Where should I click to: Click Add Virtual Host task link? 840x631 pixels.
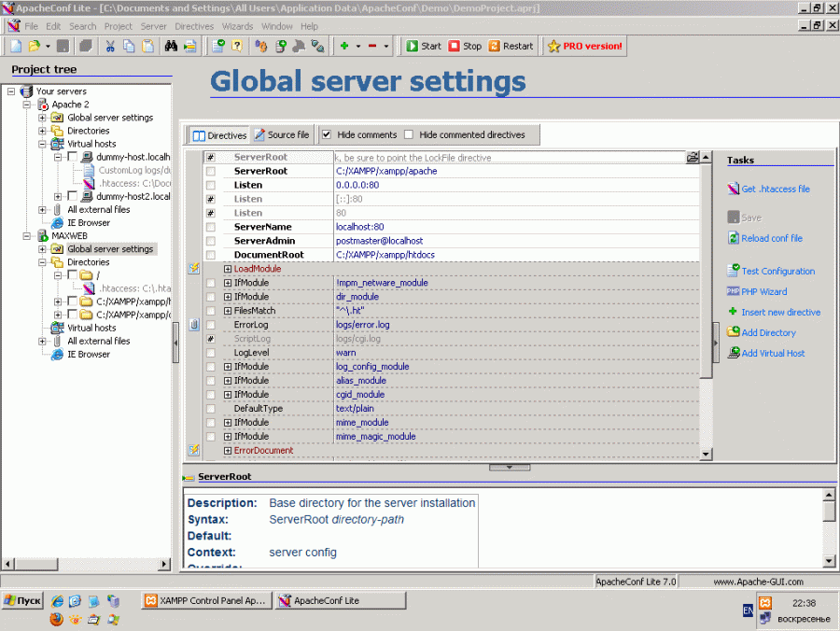tap(773, 354)
